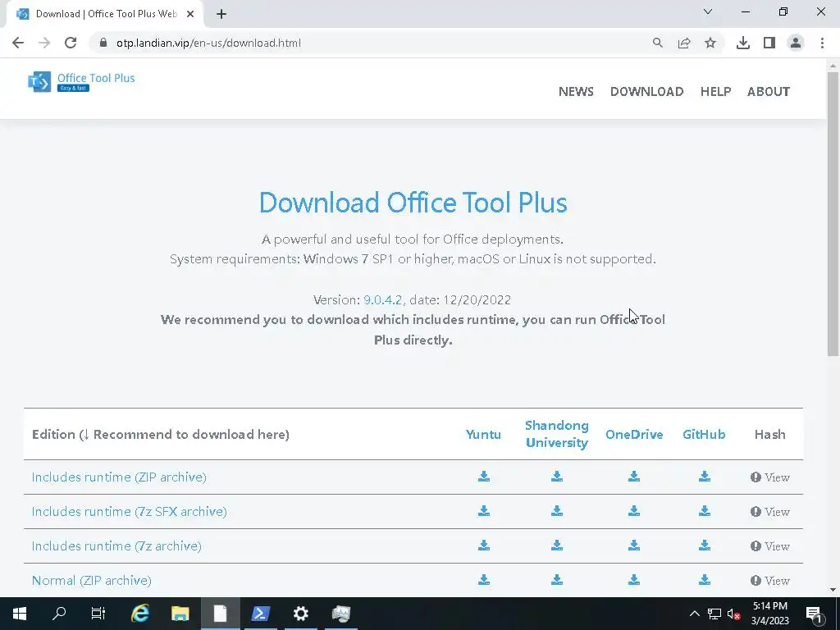Click the OneDrive column header link

coord(634,434)
